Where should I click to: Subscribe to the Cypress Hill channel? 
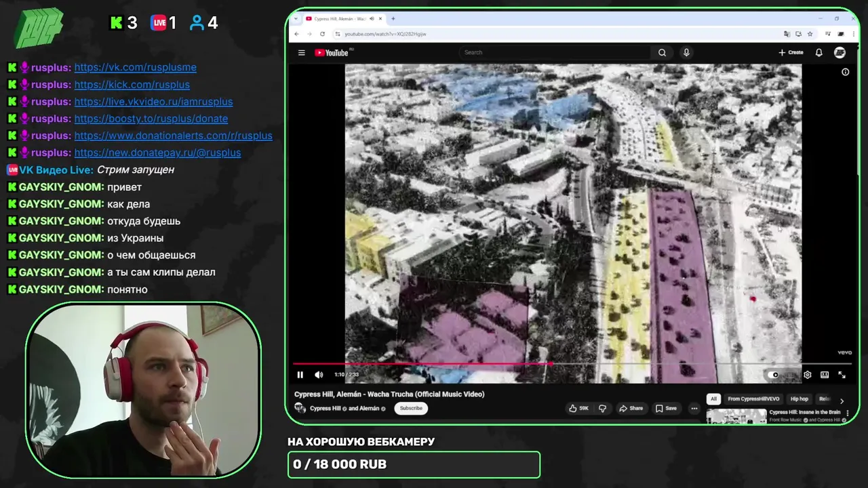pos(411,408)
